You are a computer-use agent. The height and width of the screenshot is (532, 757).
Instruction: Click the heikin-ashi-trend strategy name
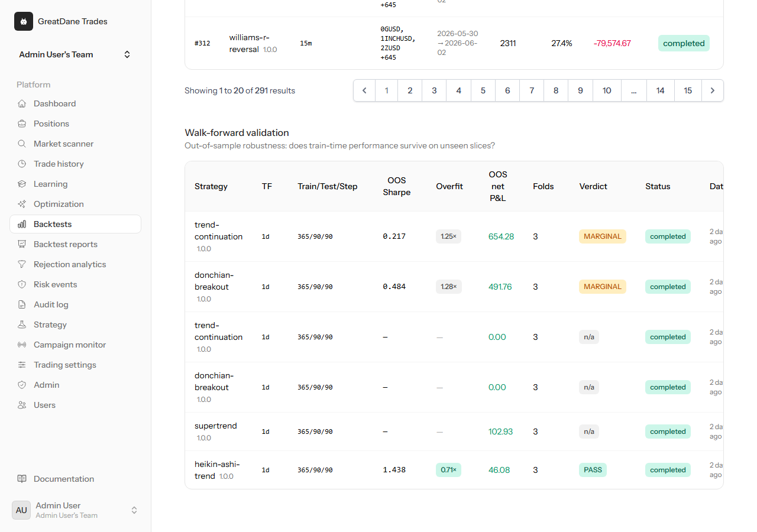click(x=217, y=470)
